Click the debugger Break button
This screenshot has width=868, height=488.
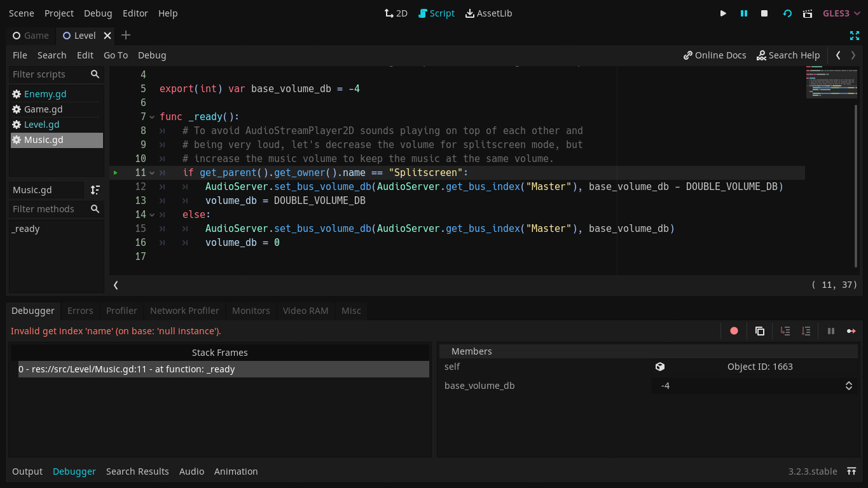tap(830, 331)
